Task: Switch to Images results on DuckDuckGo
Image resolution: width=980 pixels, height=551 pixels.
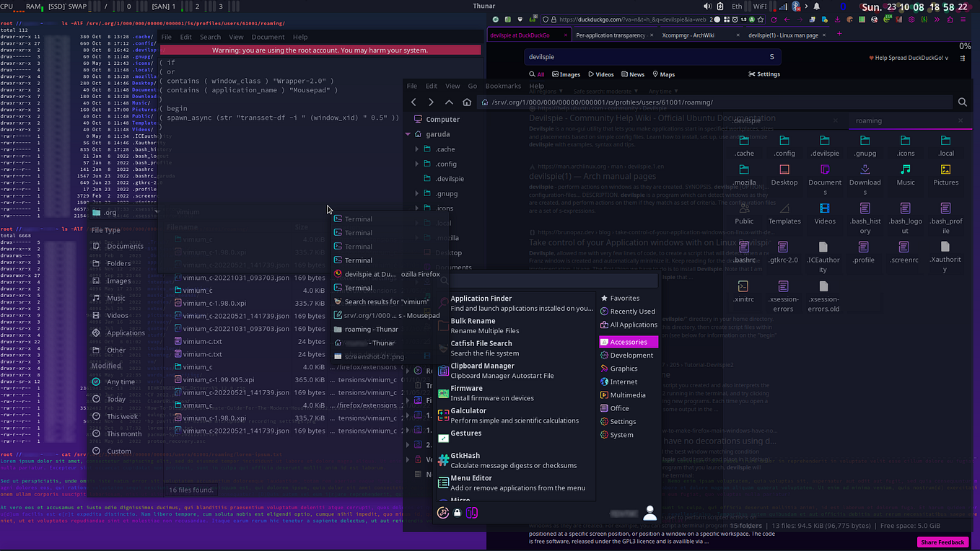Action: click(566, 74)
